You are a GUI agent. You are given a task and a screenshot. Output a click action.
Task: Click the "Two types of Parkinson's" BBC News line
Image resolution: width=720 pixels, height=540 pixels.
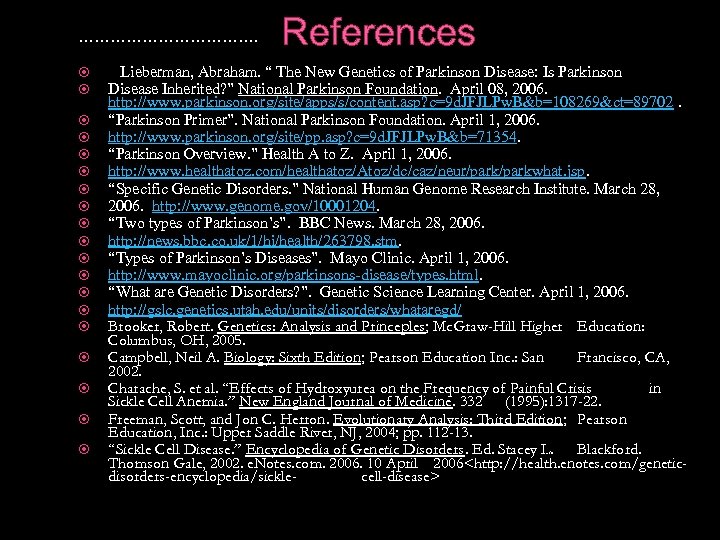(x=296, y=223)
